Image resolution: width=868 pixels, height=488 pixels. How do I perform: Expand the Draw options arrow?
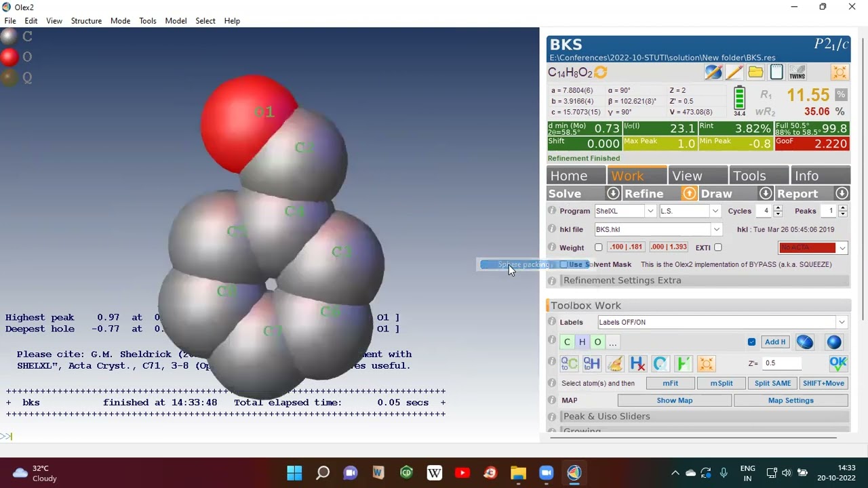[766, 194]
